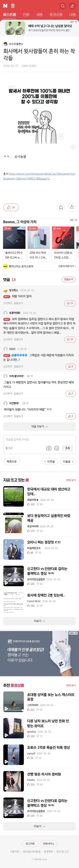79x868 pixels.
Task: Open emoji smiley picker in comment box
Action: tap(57, 448)
